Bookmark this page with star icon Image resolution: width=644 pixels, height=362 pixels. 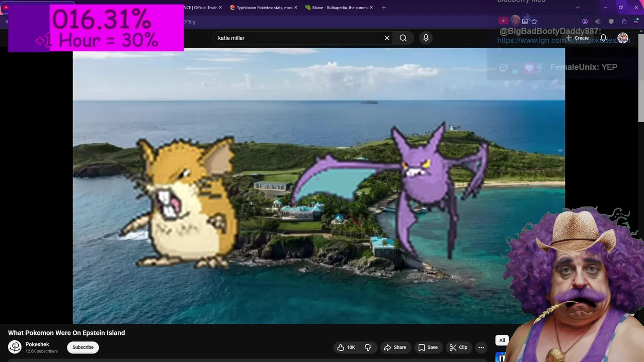pos(534,22)
